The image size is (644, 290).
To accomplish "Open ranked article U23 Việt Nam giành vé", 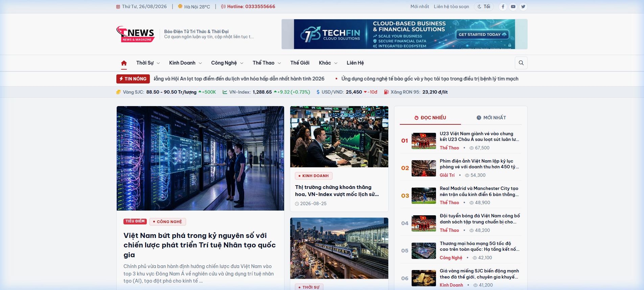I will [x=479, y=137].
